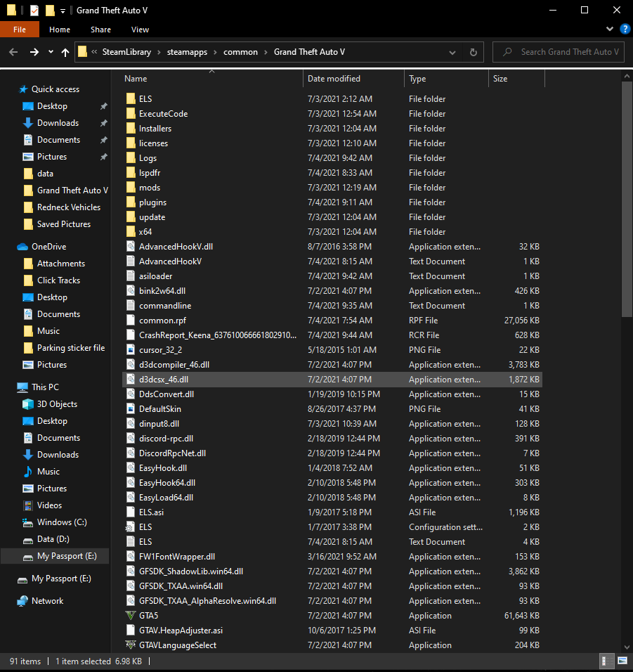Click the Refresh button in address bar
Viewport: 633px width, 672px height.
(474, 52)
